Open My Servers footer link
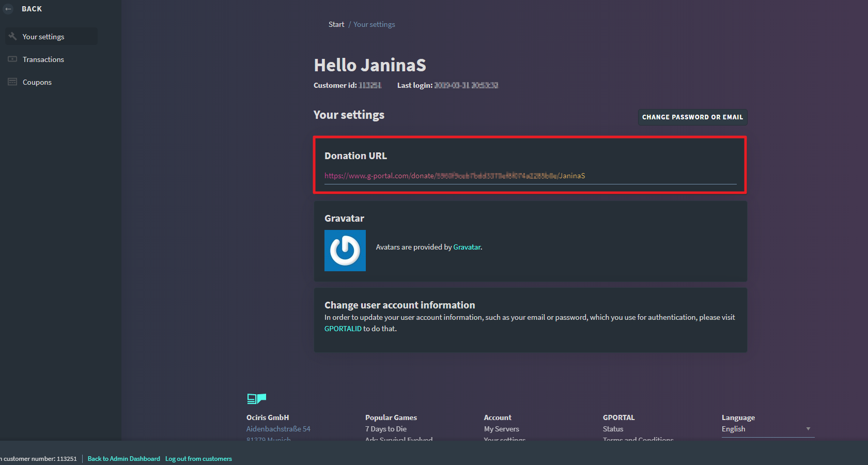Screen dimensions: 868x465 pyautogui.click(x=501, y=429)
